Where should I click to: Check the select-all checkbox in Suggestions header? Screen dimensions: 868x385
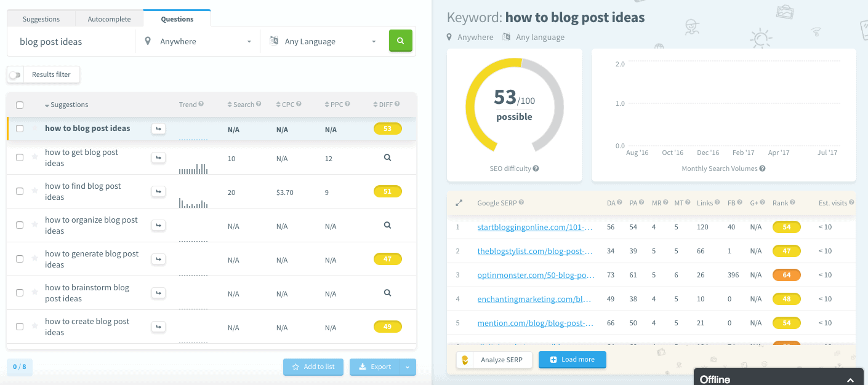[20, 105]
